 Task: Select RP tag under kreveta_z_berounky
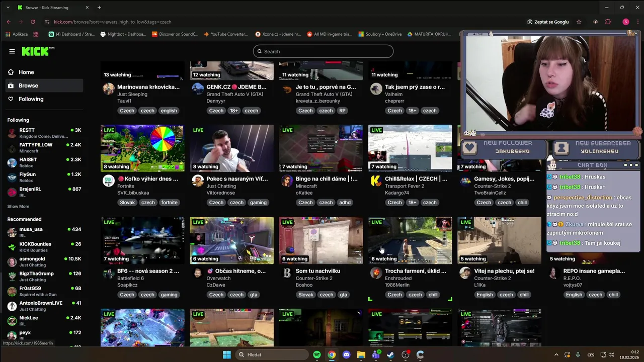click(342, 111)
